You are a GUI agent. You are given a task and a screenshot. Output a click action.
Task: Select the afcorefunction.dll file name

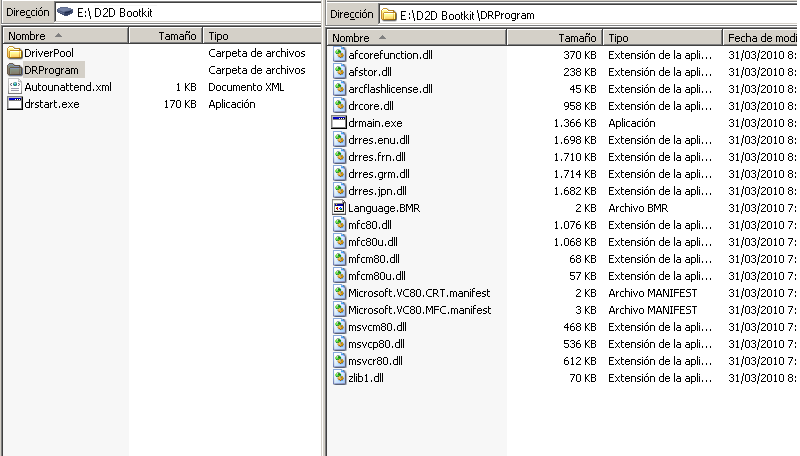pyautogui.click(x=390, y=55)
